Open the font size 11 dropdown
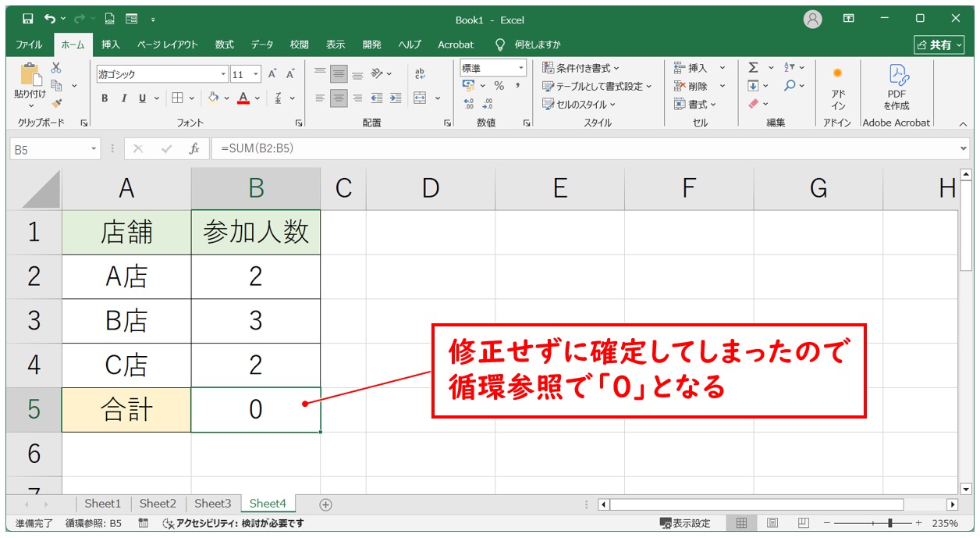980x538 pixels. click(x=257, y=74)
